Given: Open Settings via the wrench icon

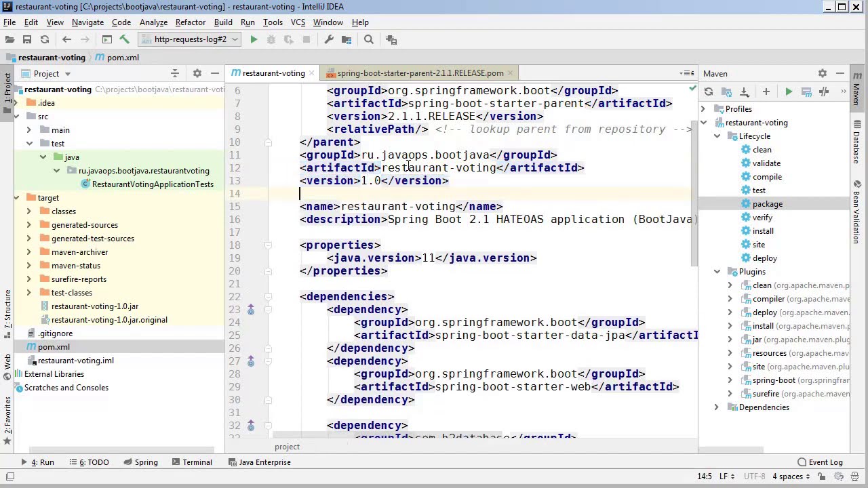Looking at the screenshot, I should [x=329, y=39].
